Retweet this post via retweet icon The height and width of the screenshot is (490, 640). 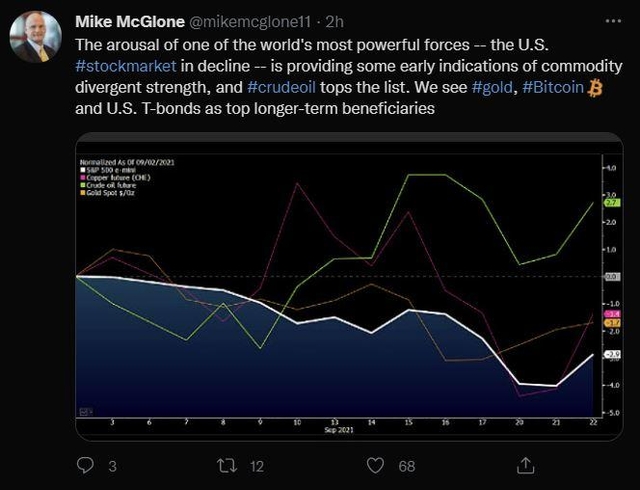coord(224,465)
